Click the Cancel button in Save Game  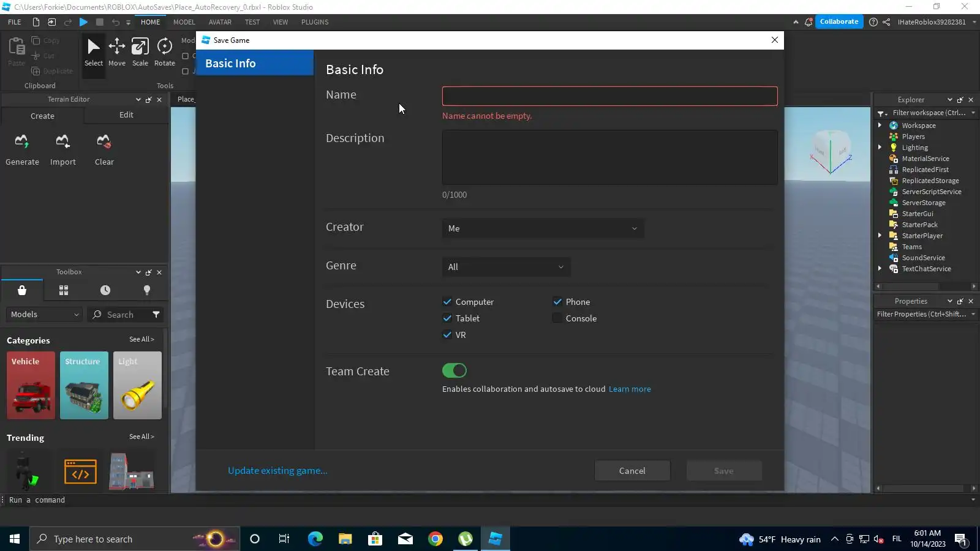coord(632,471)
